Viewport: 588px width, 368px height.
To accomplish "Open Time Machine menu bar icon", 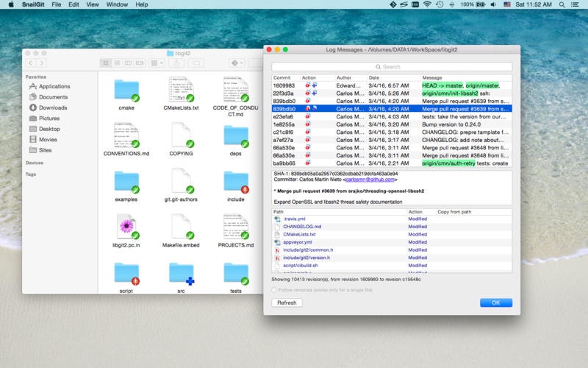I will click(x=440, y=4).
